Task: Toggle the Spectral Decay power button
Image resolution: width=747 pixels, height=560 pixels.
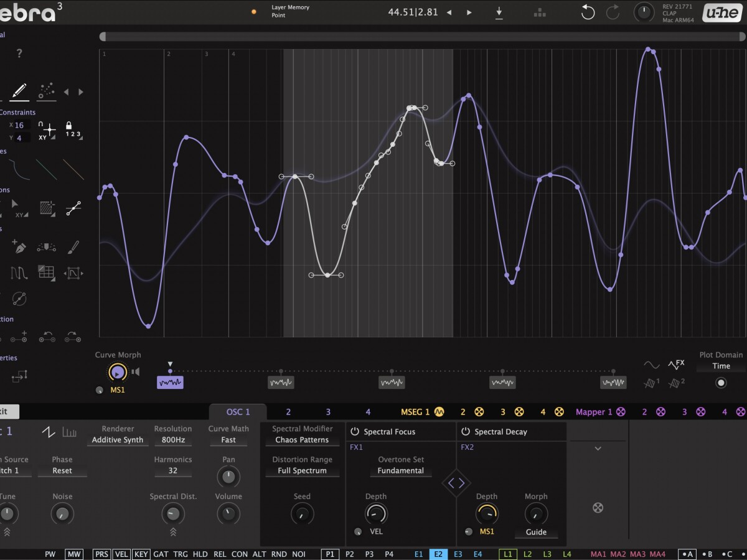Action: [466, 432]
